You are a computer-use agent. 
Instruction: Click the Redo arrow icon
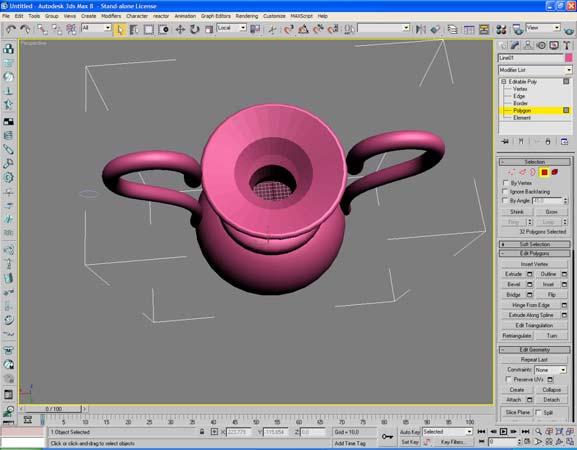point(25,29)
